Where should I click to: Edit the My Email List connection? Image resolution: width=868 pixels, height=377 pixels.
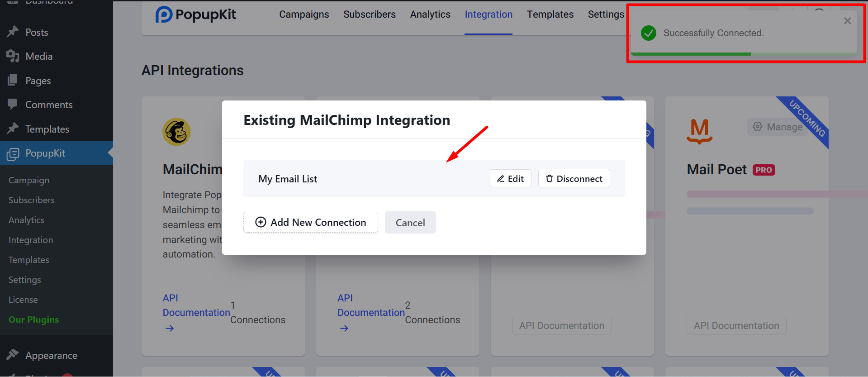(x=510, y=178)
